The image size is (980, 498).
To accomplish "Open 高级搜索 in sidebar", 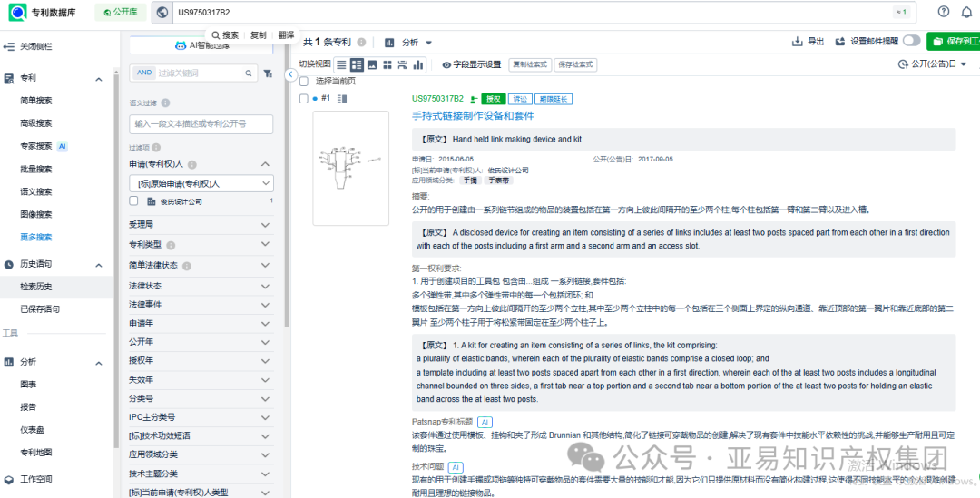I will 36,123.
